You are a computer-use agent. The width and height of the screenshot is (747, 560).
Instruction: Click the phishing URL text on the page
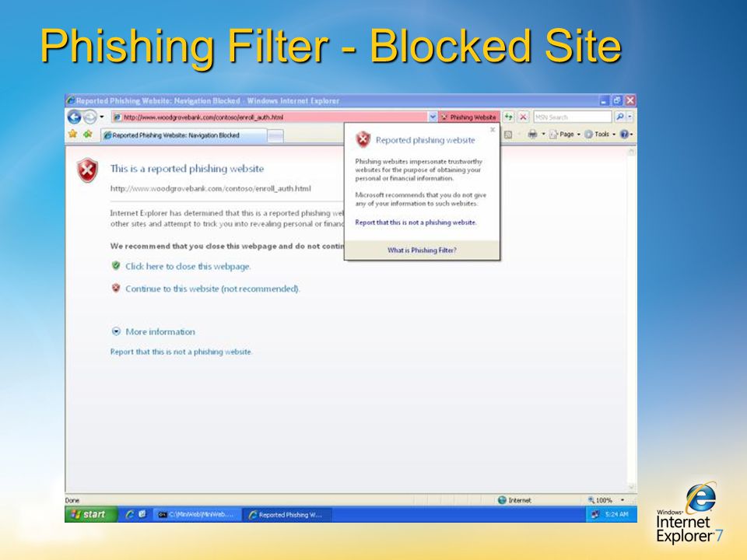point(211,188)
